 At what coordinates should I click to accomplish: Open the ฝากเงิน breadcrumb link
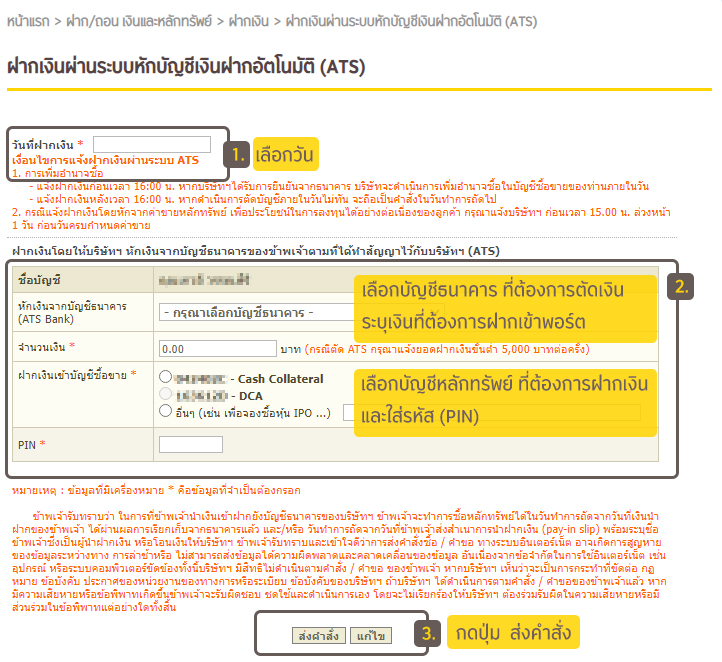249,21
